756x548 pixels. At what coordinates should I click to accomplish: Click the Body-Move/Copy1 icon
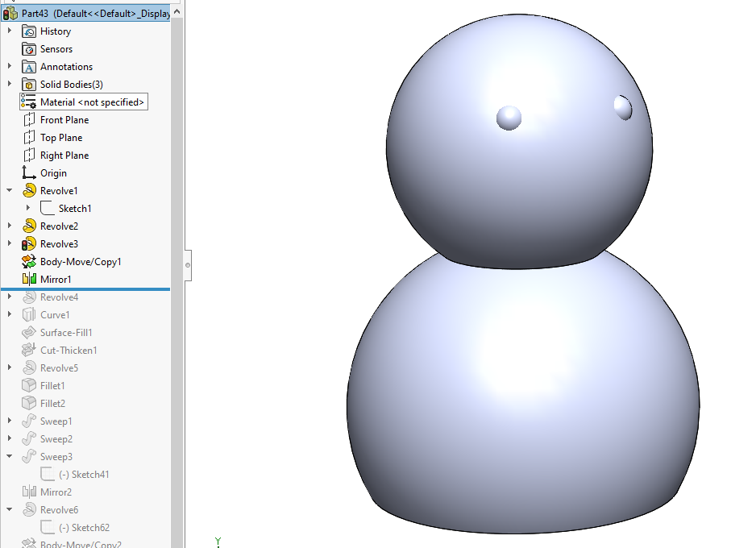(29, 262)
